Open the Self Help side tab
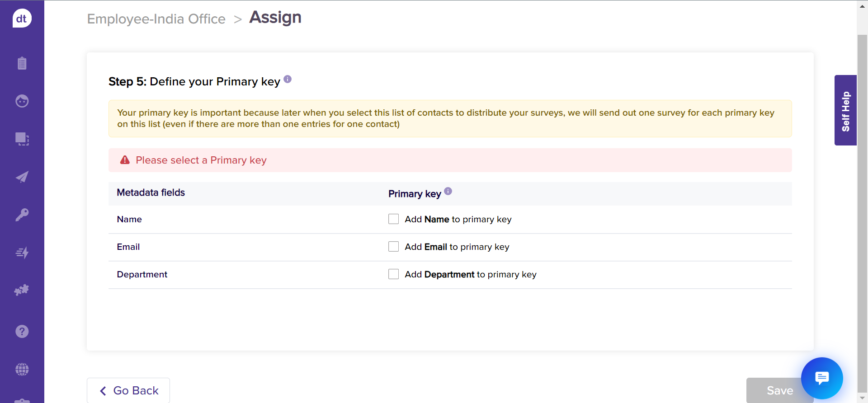 tap(845, 110)
